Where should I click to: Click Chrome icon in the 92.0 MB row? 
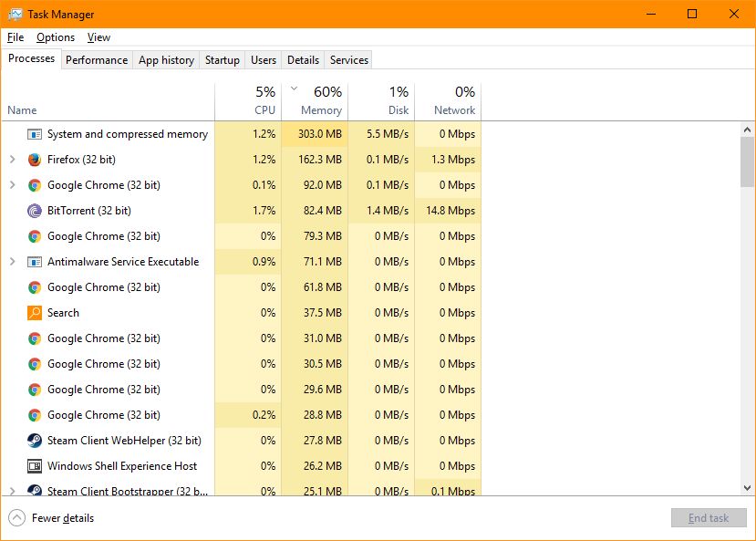pyautogui.click(x=35, y=185)
